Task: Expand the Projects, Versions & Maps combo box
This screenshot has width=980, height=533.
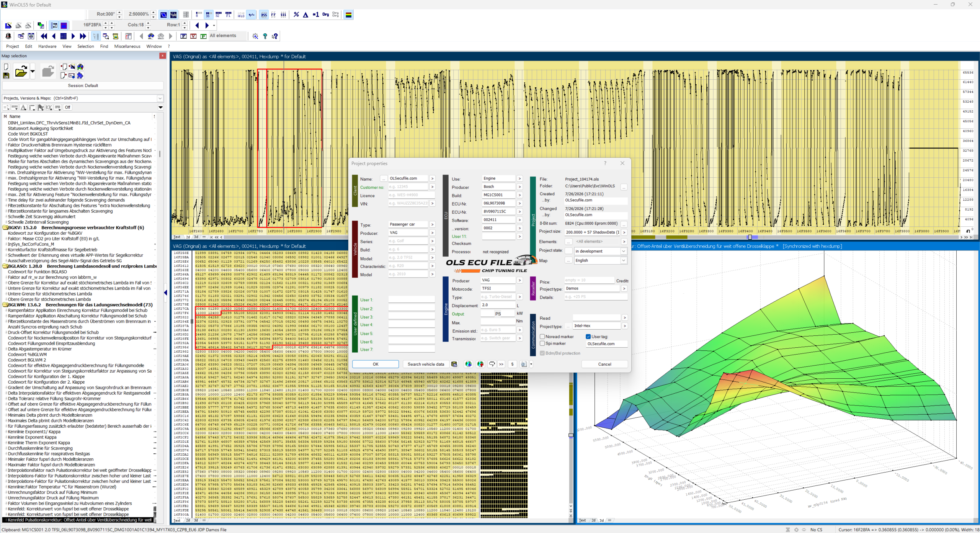Action: click(160, 98)
